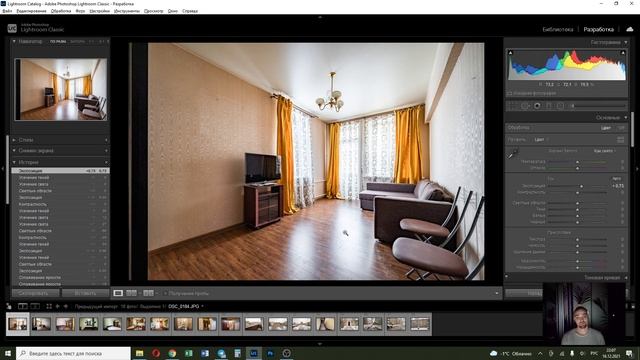640x360 pixels.
Task: Select first thumbnail in the filmstrip
Action: [x=18, y=324]
